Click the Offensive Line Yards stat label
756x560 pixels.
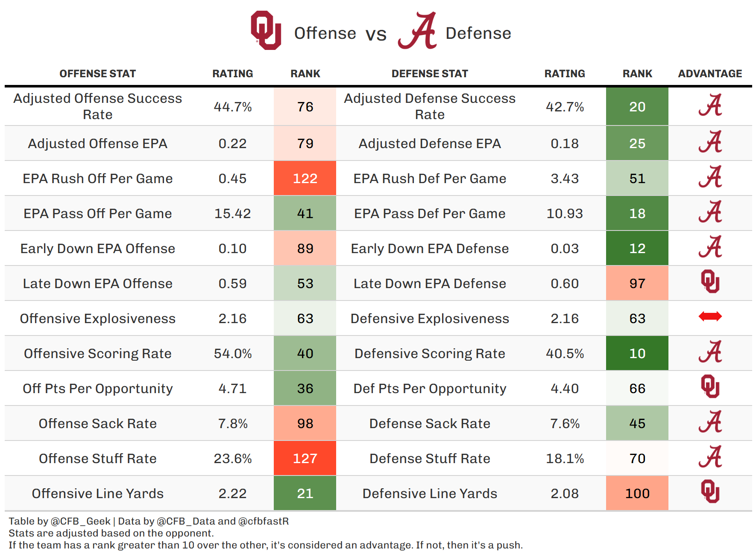tap(97, 493)
